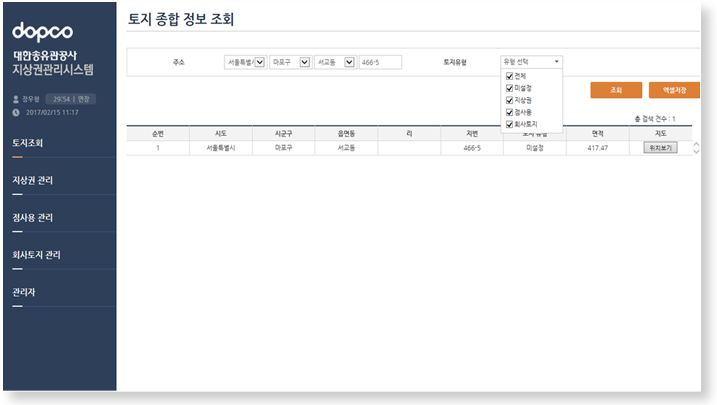Open the 관리자 menu
This screenshot has width=717, height=405.
[24, 292]
